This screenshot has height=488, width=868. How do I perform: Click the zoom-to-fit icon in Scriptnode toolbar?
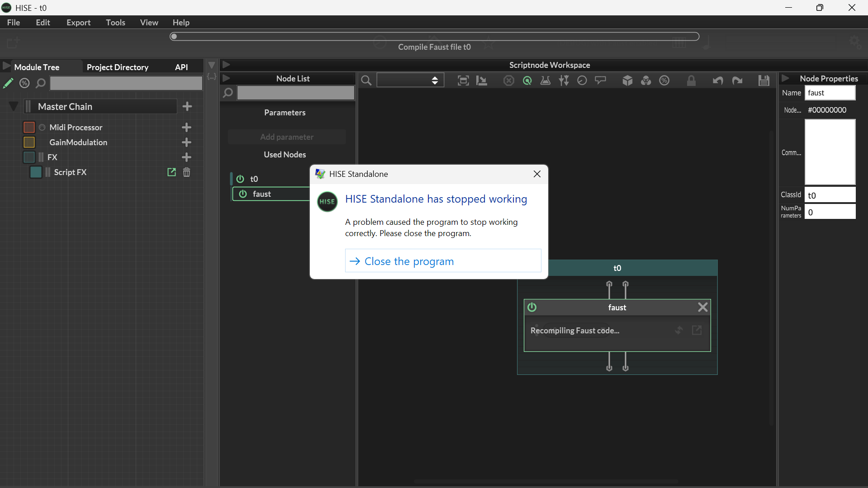[463, 81]
